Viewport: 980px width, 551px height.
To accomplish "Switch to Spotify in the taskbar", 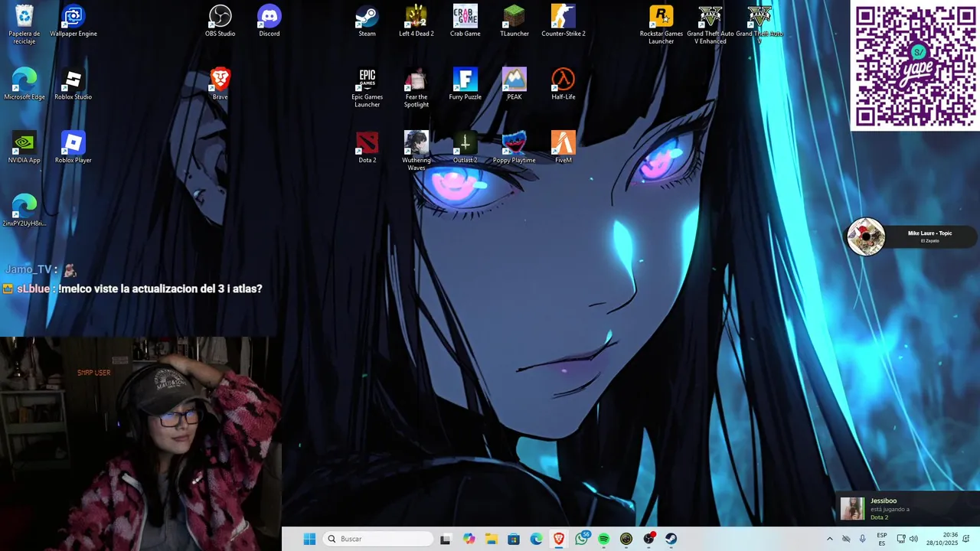I will pyautogui.click(x=604, y=539).
